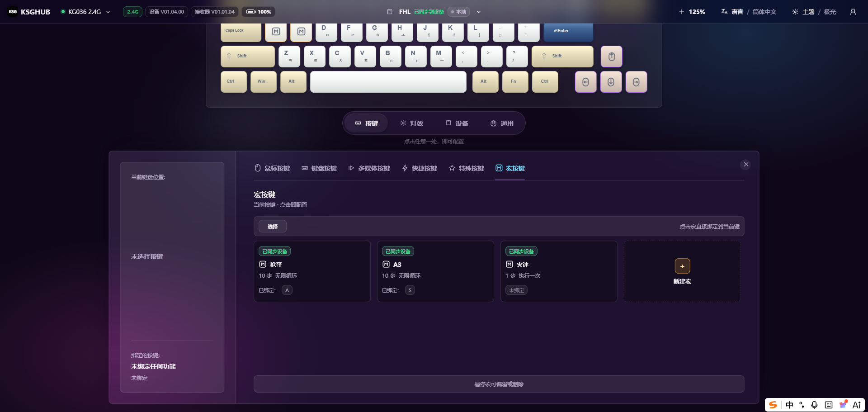This screenshot has height=412, width=868.
Task: Open the 鼠标按键 mouse key tab
Action: click(x=272, y=168)
